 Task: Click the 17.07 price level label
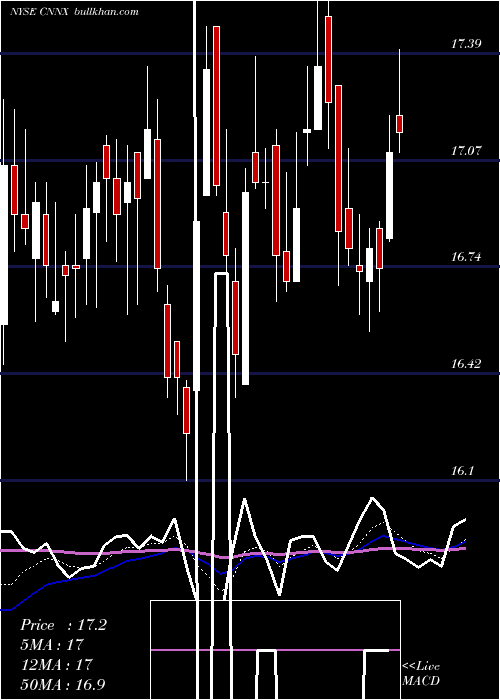coord(466,150)
